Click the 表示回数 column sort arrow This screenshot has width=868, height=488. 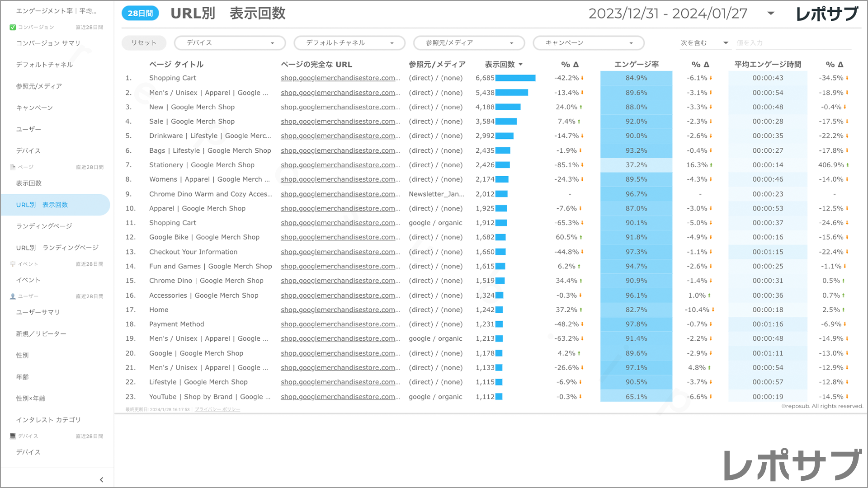pyautogui.click(x=521, y=65)
